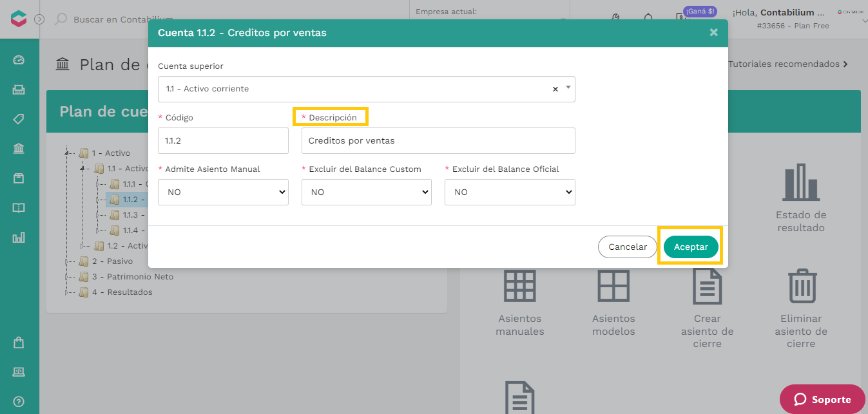The image size is (868, 414).
Task: Open Excluir del Balance Oficial dropdown
Action: click(x=510, y=192)
